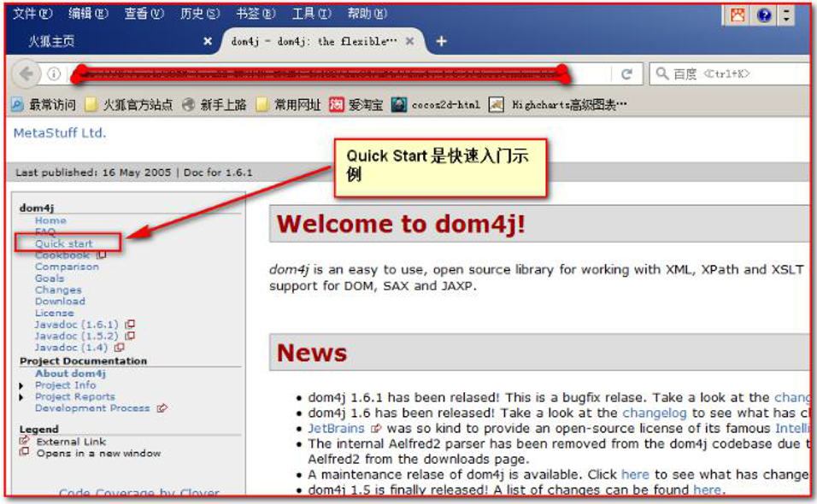817x504 pixels.
Task: Open the 编辑 menu
Action: (x=88, y=14)
